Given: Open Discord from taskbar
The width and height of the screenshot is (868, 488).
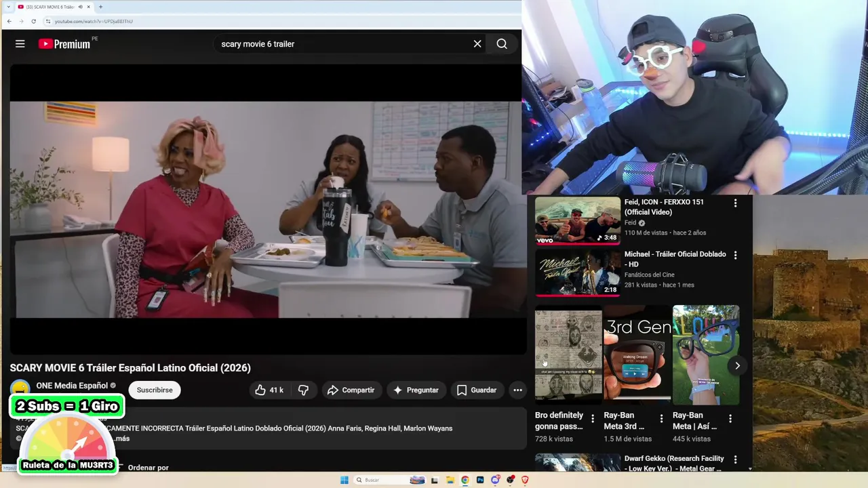Looking at the screenshot, I should point(495,480).
